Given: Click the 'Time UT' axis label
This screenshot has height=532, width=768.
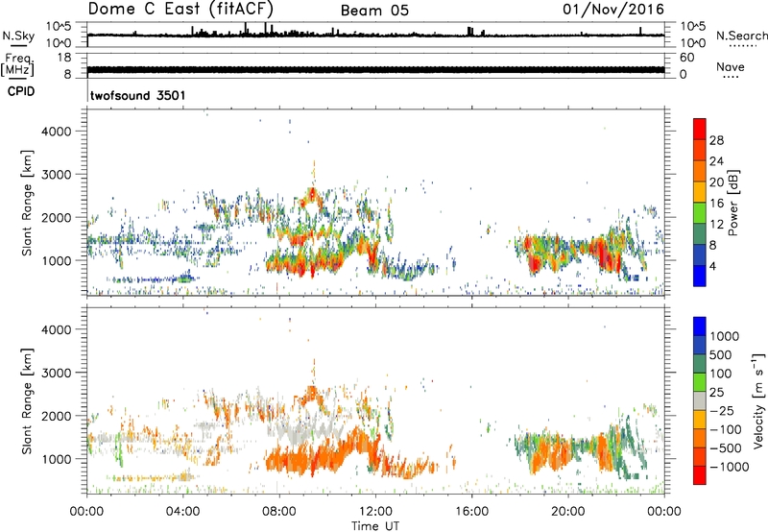Looking at the screenshot, I should (375, 525).
